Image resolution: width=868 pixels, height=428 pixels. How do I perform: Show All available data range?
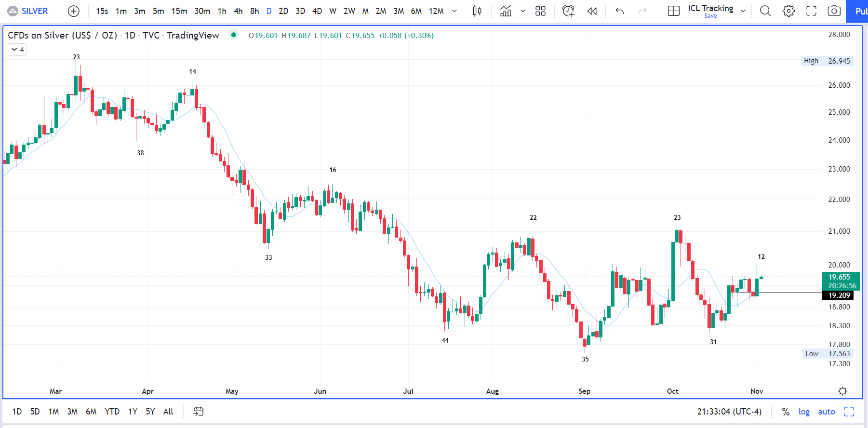point(168,412)
